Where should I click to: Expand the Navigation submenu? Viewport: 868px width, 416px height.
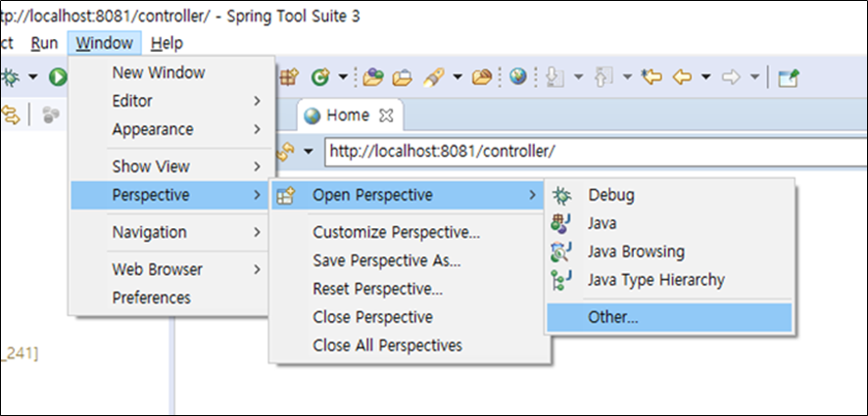(171, 232)
